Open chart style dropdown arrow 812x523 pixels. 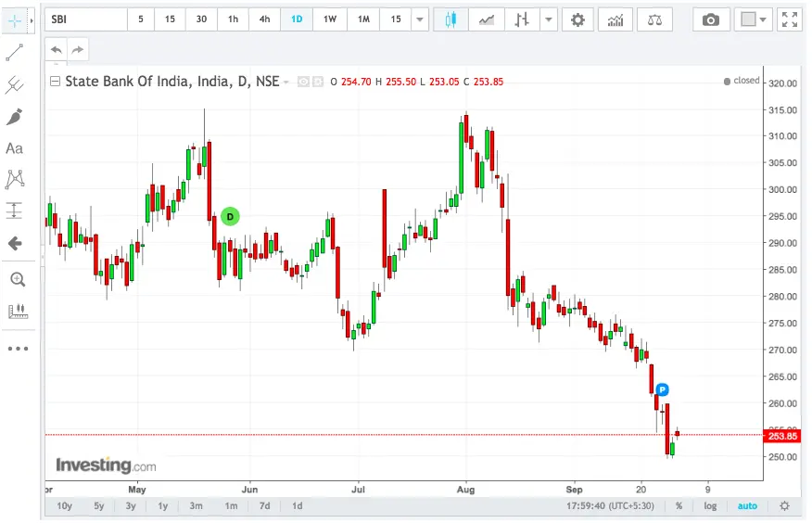[x=549, y=19]
